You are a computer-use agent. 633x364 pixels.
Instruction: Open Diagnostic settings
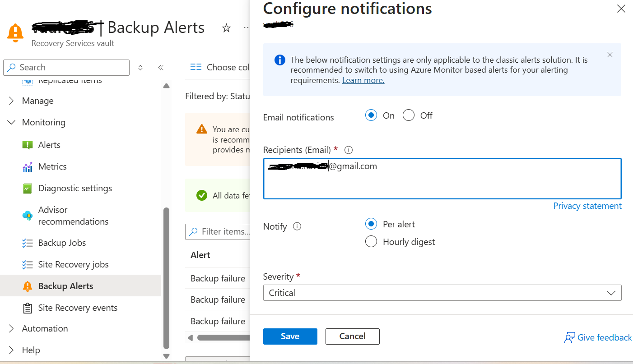click(75, 188)
